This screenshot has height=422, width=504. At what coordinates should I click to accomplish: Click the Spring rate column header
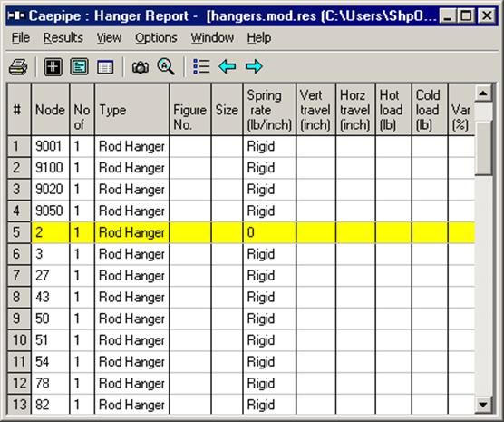pos(269,110)
